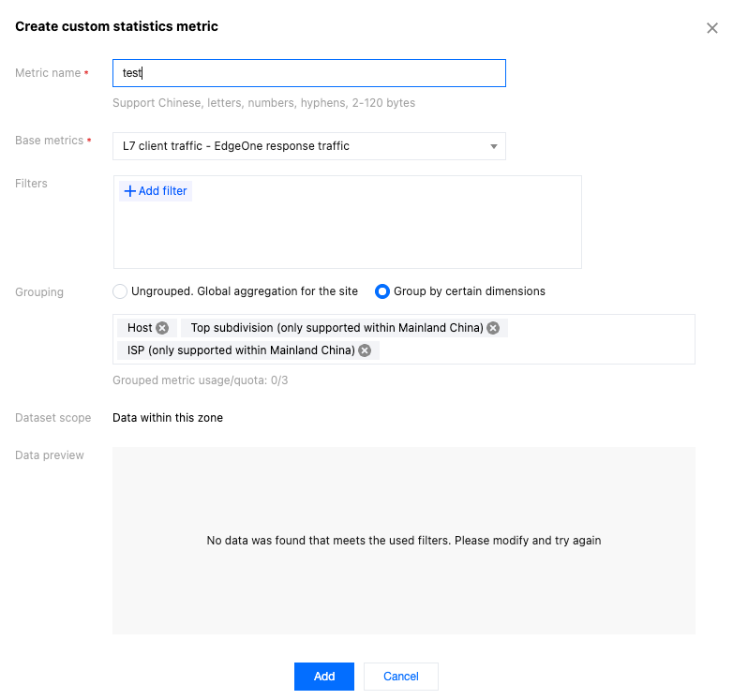Cancel the metric creation
This screenshot has height=700, width=733.
point(401,677)
